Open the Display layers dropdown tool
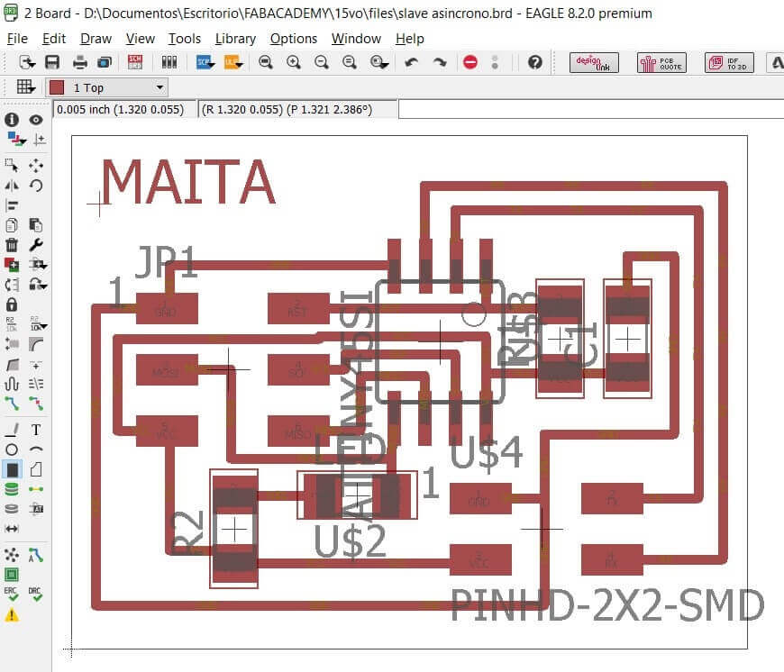Image resolution: width=784 pixels, height=672 pixels. [15, 140]
